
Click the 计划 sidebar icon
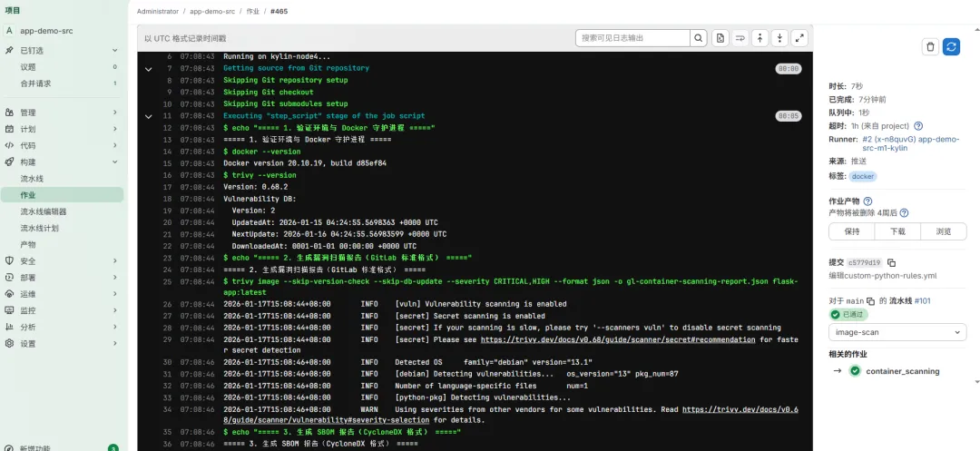pyautogui.click(x=9, y=129)
